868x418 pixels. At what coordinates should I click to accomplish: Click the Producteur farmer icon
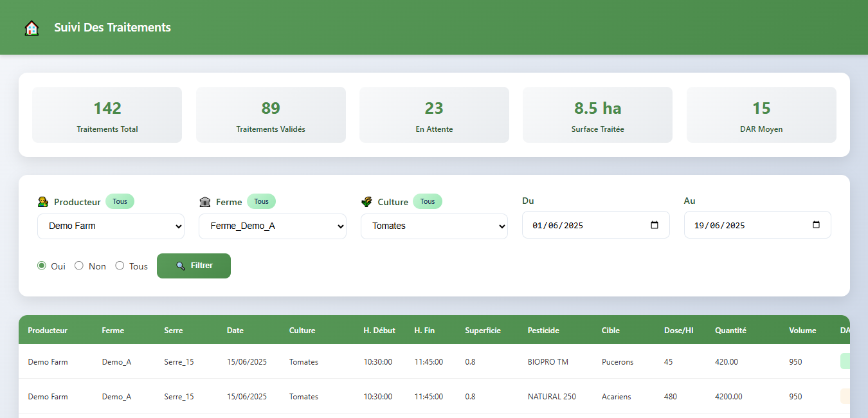(43, 202)
